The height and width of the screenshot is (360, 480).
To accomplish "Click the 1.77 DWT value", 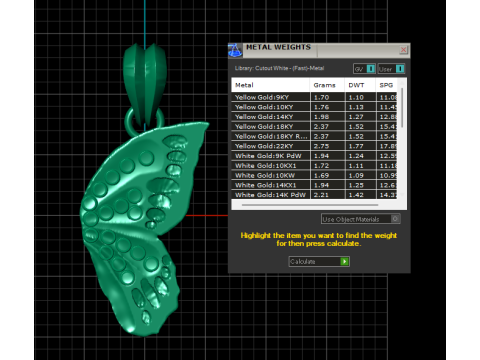I will tap(356, 146).
